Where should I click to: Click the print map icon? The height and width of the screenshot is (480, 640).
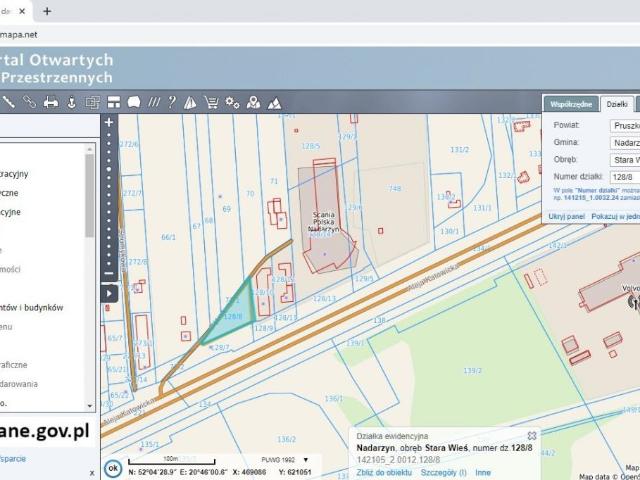pyautogui.click(x=51, y=101)
